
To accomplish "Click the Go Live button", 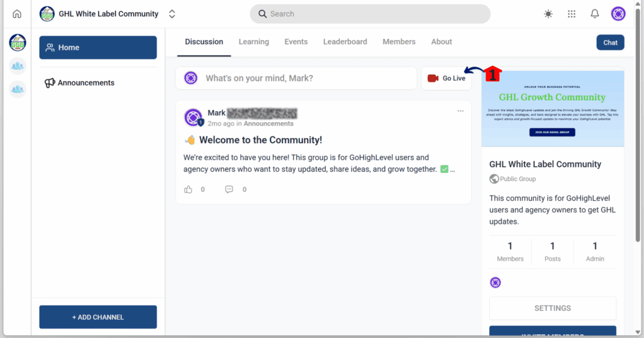I will coord(446,79).
